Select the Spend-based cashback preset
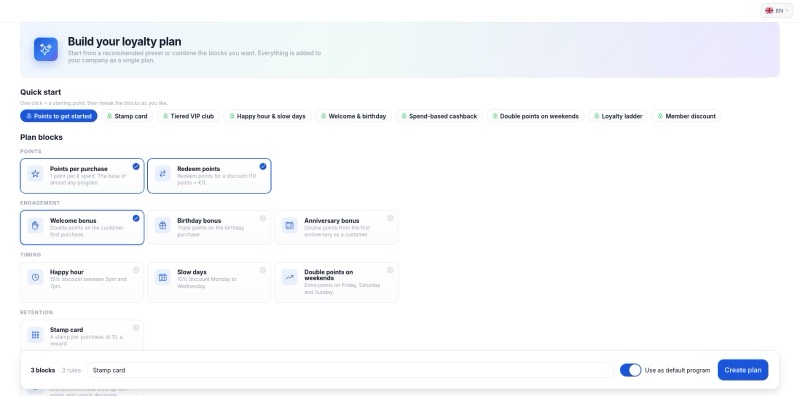The image size is (800, 396). pyautogui.click(x=439, y=116)
